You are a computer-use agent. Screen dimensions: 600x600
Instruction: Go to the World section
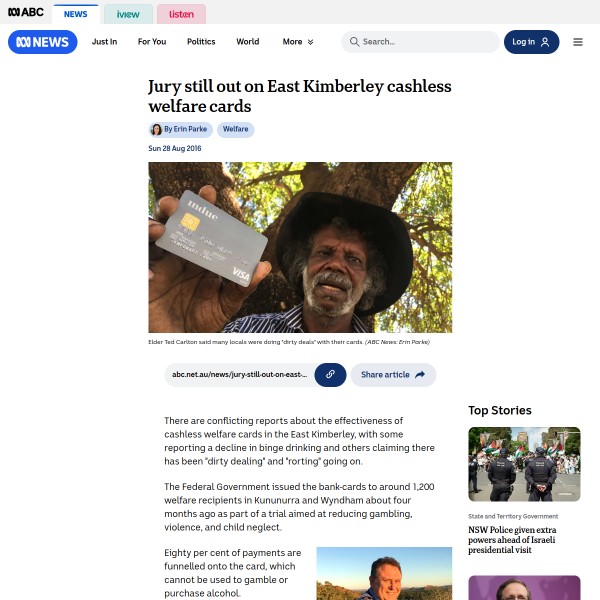pyautogui.click(x=248, y=42)
